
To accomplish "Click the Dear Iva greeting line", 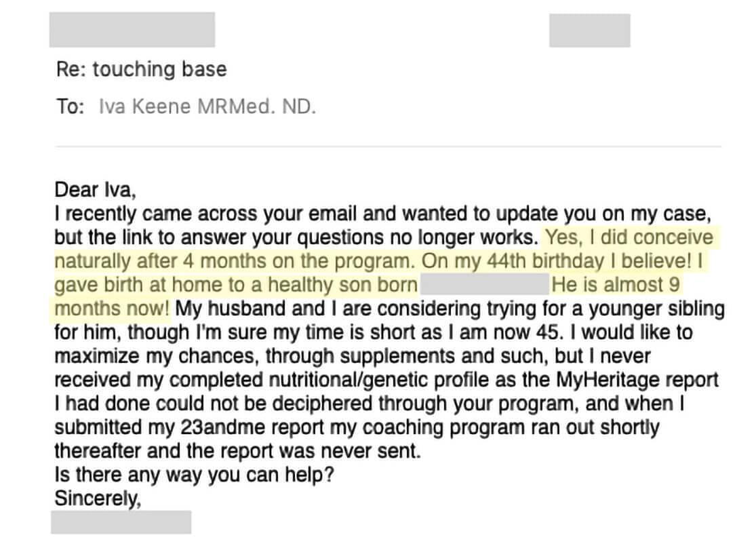I will coord(96,189).
